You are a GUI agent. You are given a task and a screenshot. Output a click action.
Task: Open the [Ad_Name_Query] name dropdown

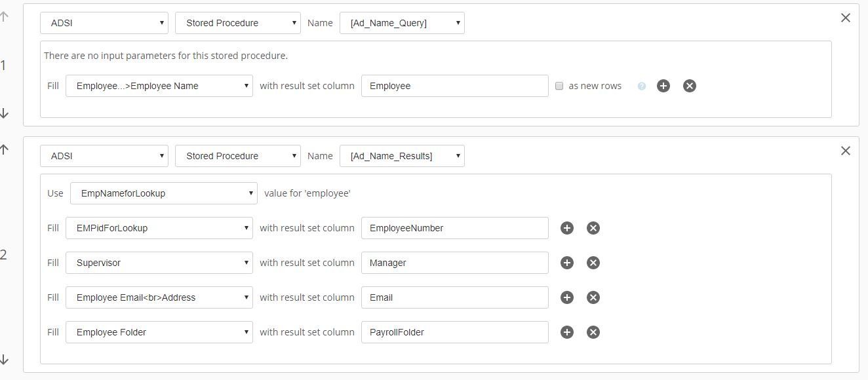click(401, 23)
